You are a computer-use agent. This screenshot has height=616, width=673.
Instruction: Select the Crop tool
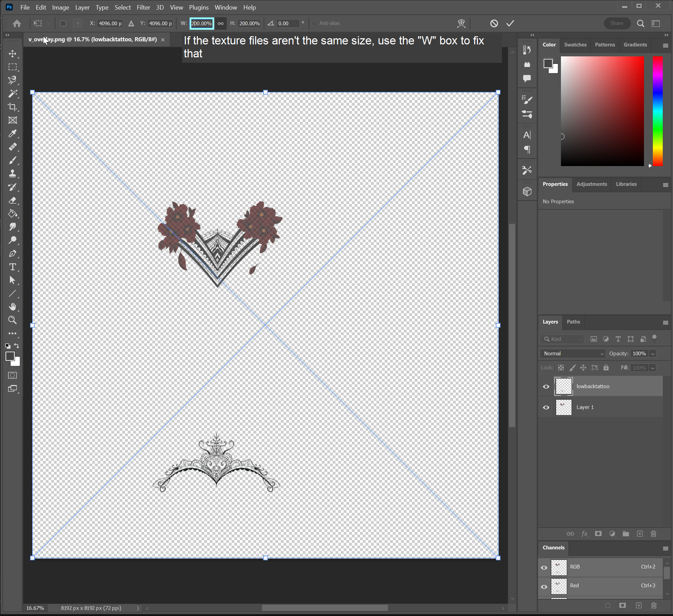(13, 107)
